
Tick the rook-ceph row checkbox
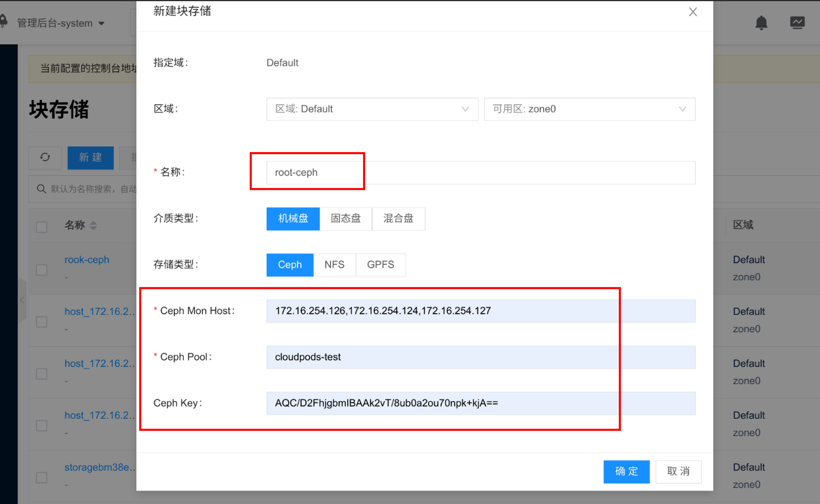coord(42,270)
